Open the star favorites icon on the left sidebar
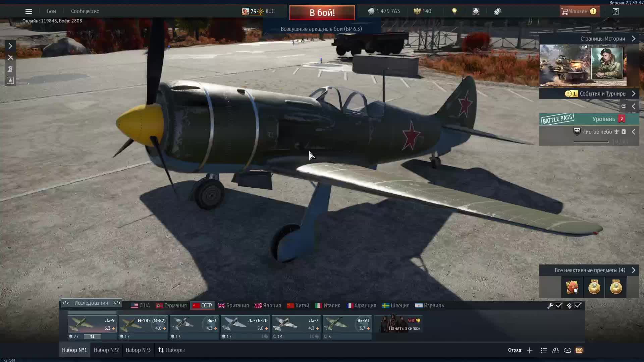The image size is (644, 362). 10,81
